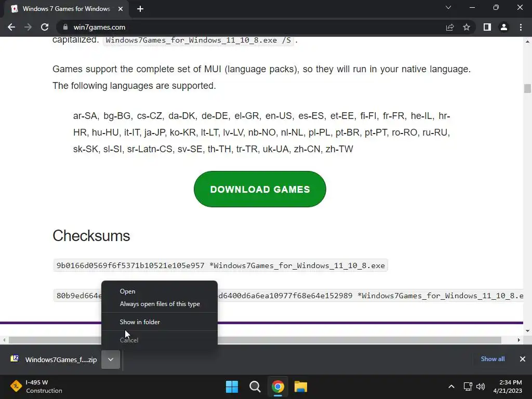
Task: Click the address bar showing win7games.com
Action: [251, 27]
